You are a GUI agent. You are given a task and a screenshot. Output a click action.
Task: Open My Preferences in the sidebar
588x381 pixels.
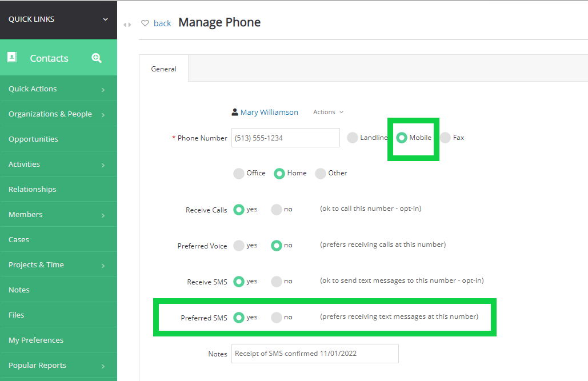(x=58, y=340)
